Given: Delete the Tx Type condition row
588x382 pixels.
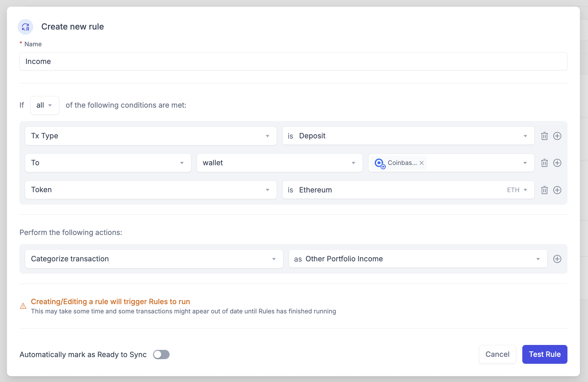Looking at the screenshot, I should point(544,136).
